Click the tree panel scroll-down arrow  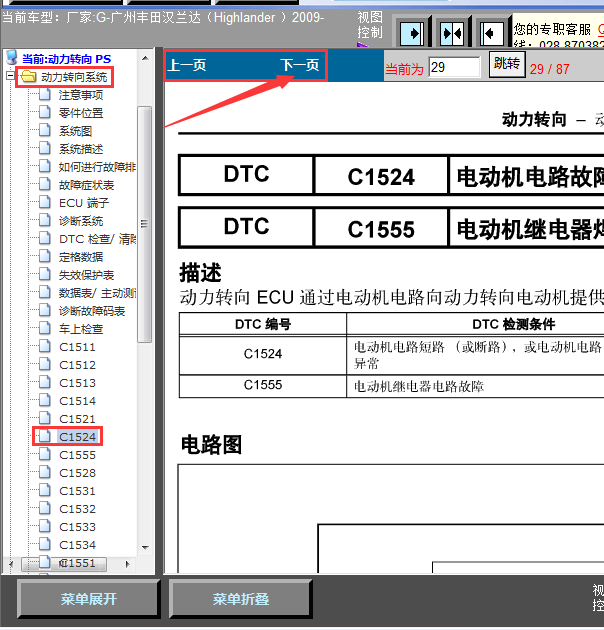tap(145, 548)
